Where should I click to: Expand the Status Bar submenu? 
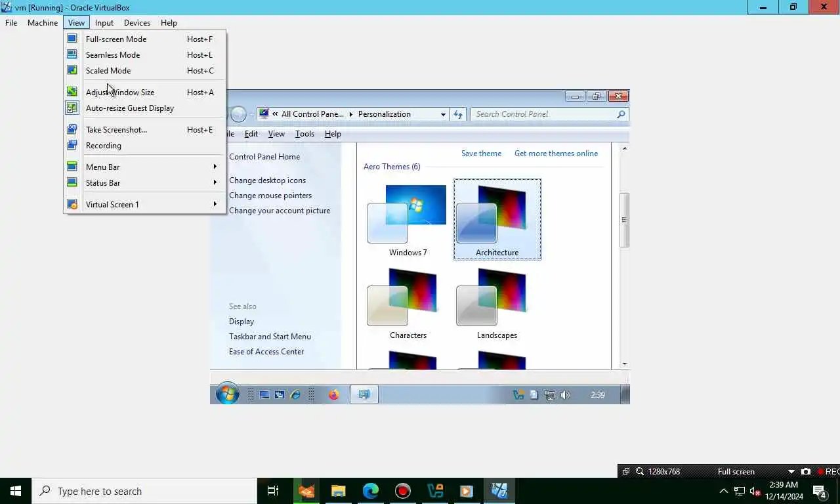point(145,182)
